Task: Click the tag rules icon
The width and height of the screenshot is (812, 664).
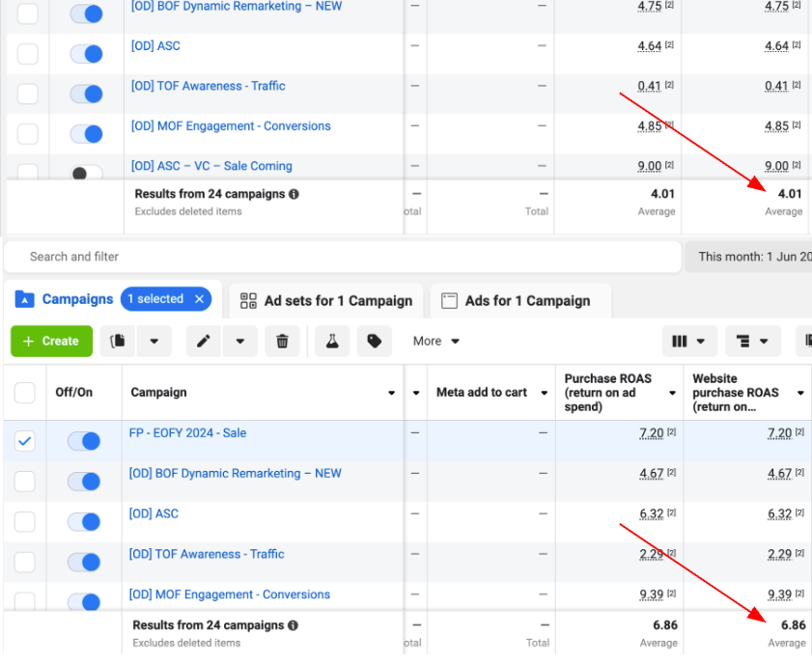Action: (374, 341)
